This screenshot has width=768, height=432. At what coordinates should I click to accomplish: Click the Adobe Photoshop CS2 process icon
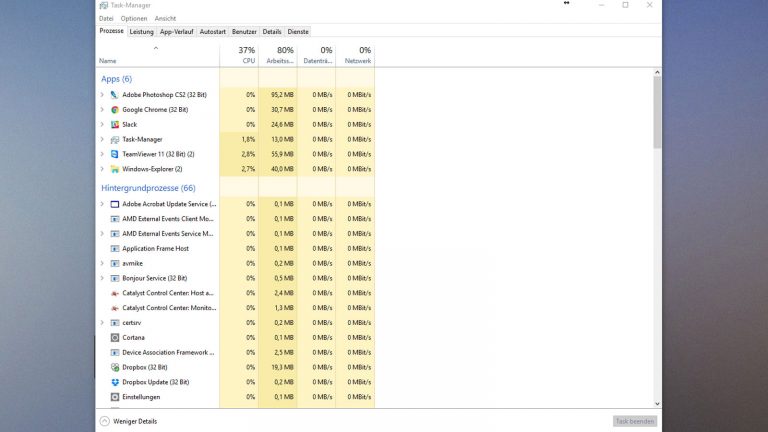coord(115,95)
